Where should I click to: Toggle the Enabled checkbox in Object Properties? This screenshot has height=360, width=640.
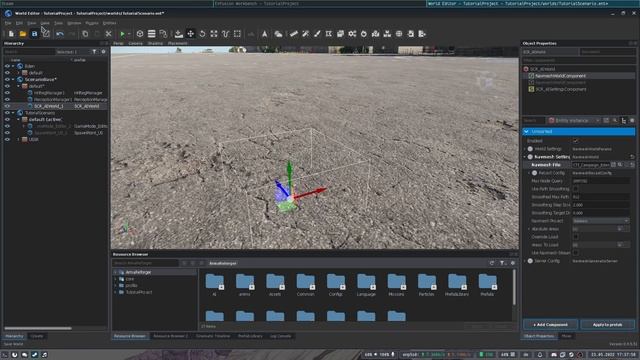(x=576, y=141)
